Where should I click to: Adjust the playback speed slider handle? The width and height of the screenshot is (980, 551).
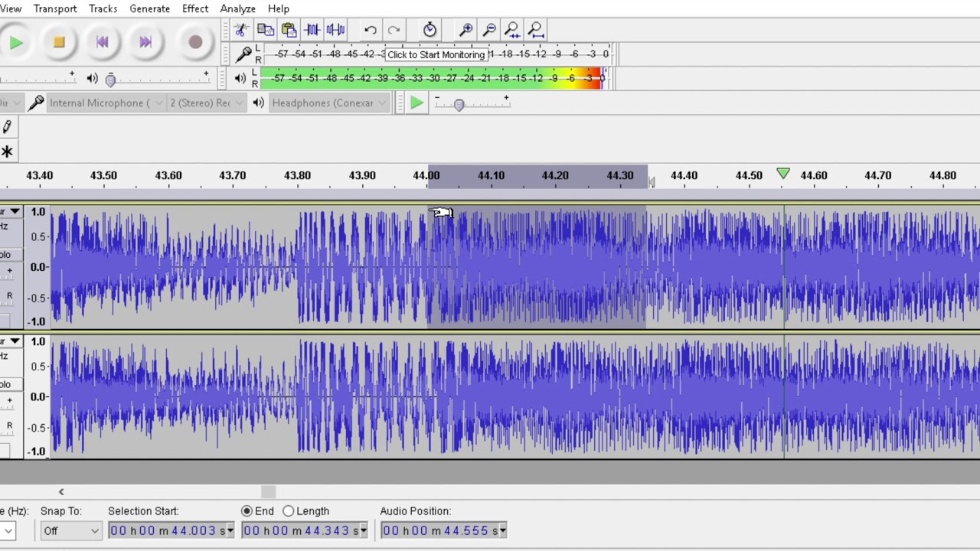point(459,105)
